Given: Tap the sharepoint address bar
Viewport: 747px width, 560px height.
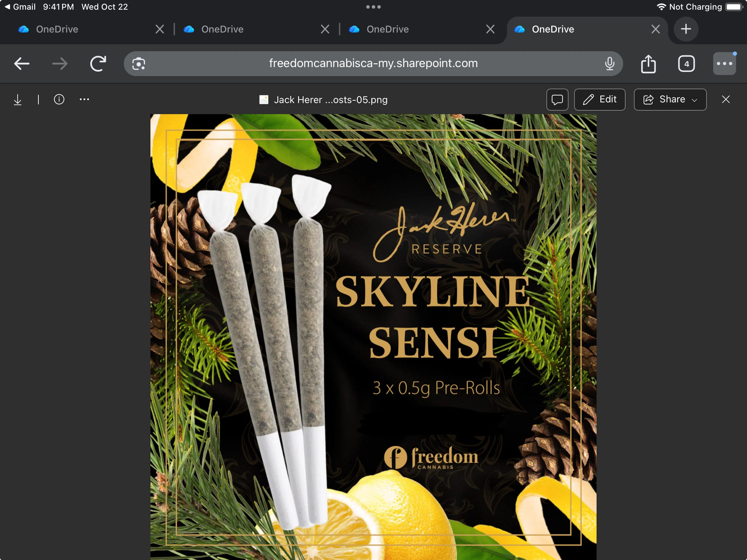Looking at the screenshot, I should tap(373, 64).
